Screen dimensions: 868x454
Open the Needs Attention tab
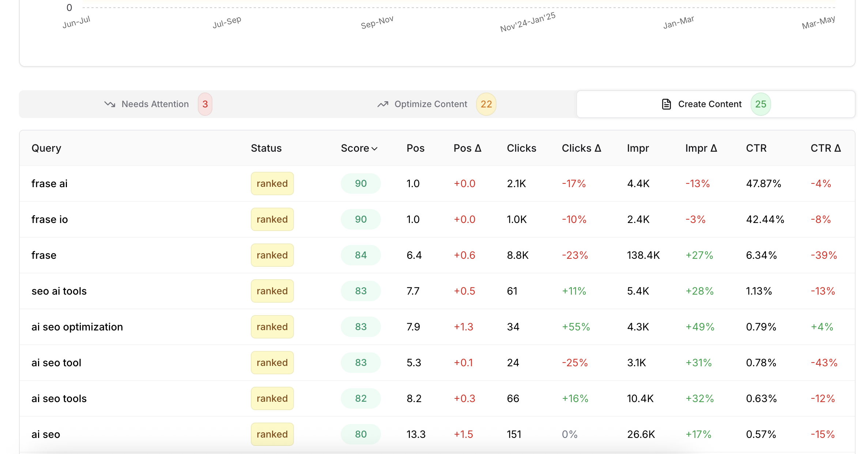[x=158, y=104]
